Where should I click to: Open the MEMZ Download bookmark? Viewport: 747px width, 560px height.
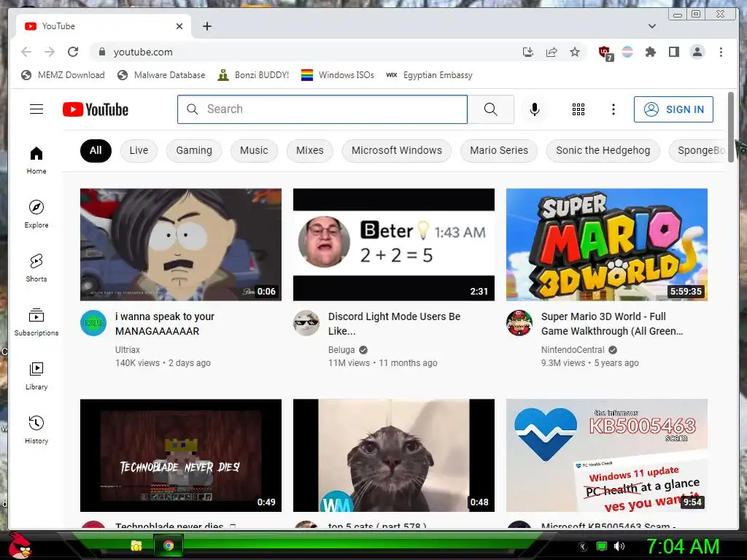63,75
